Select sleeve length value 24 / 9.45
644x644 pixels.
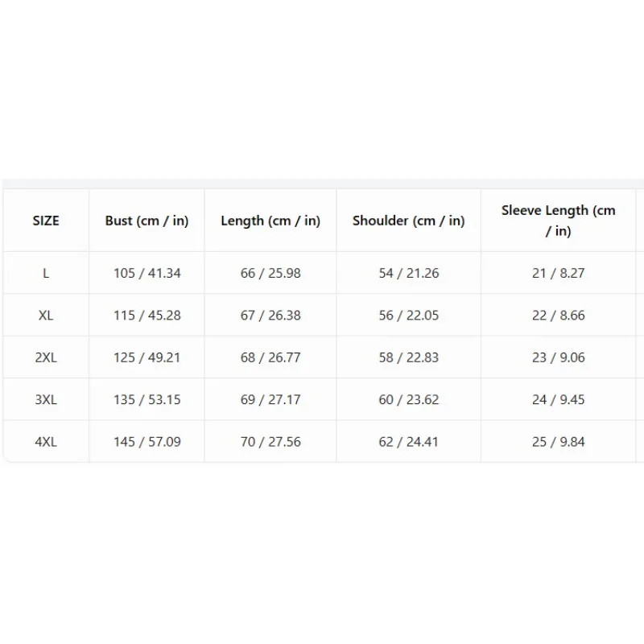[x=559, y=399]
